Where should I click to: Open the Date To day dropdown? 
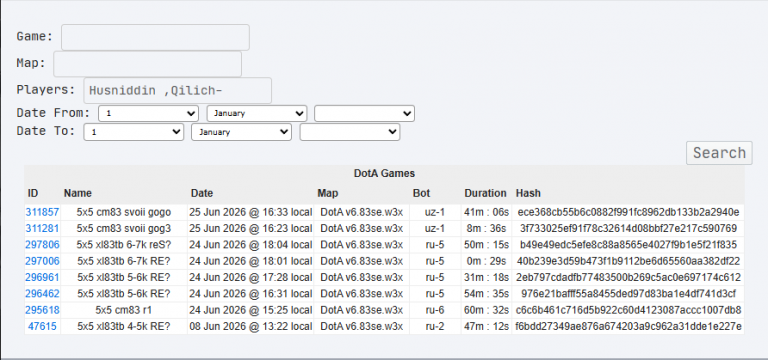coord(134,132)
